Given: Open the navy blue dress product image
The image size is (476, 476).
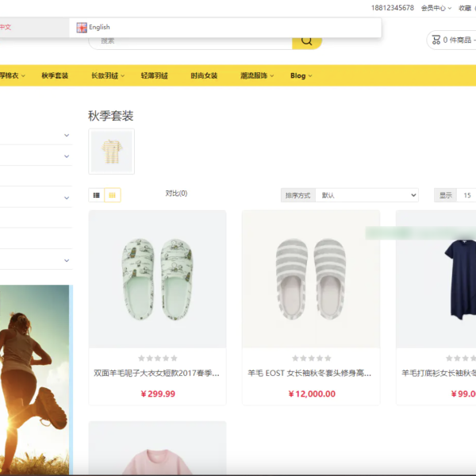Looking at the screenshot, I should click(x=436, y=279).
